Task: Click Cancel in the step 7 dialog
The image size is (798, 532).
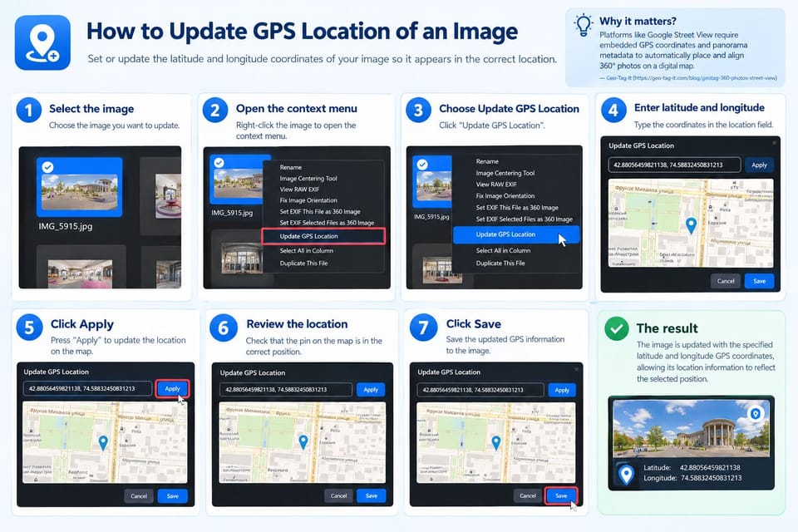Action: click(x=528, y=495)
